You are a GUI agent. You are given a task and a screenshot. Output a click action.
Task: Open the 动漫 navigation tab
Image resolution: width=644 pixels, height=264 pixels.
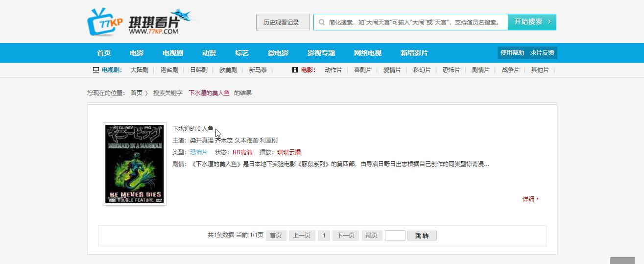209,53
